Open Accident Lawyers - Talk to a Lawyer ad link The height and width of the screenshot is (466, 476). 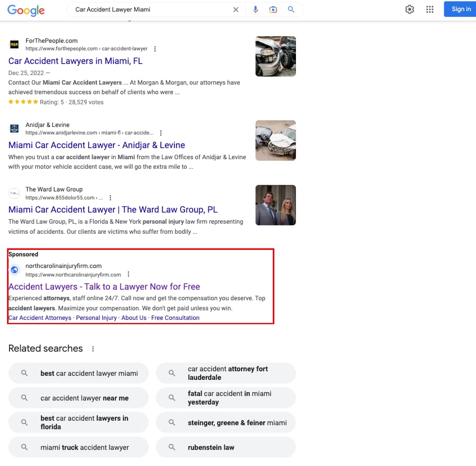click(x=104, y=287)
